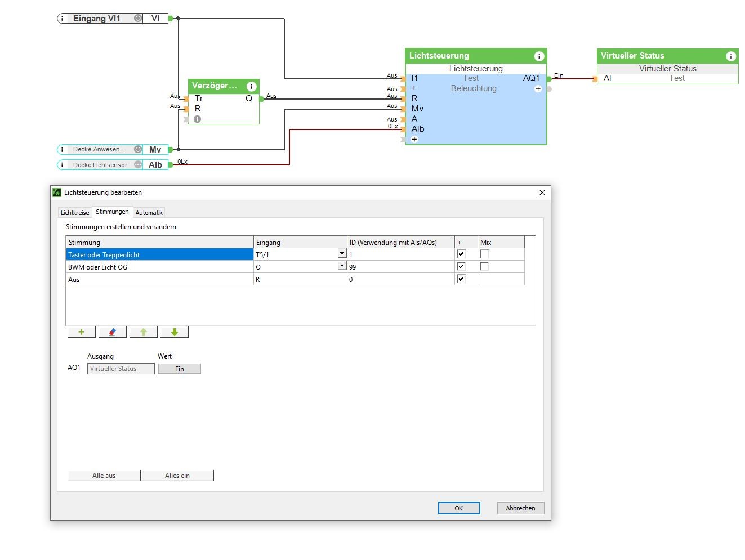745x560 pixels.
Task: Select the BWM oder Licht OG row
Action: tap(158, 267)
